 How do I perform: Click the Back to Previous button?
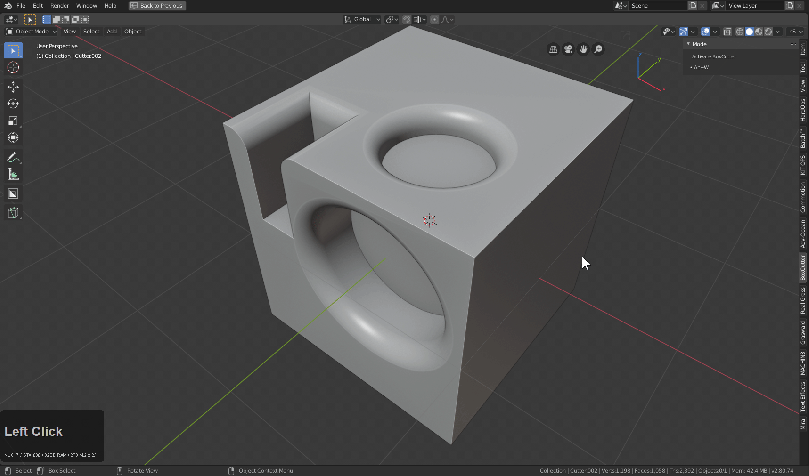pyautogui.click(x=156, y=6)
